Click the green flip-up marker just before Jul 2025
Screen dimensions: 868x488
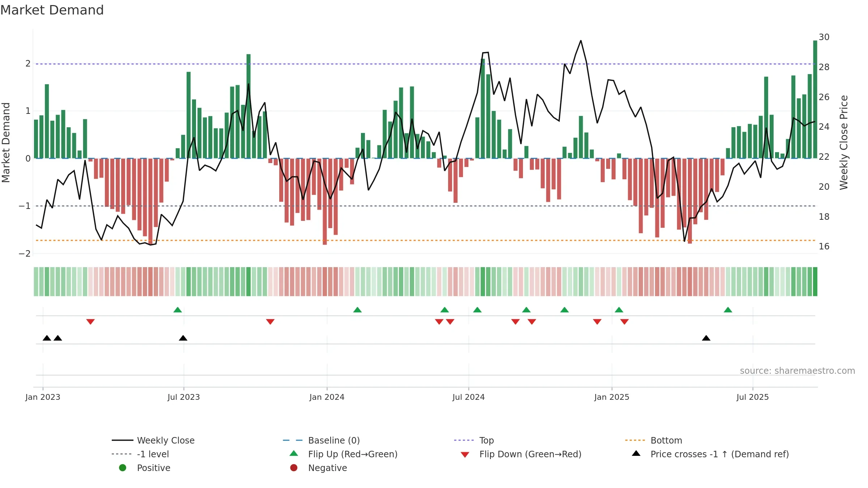[x=728, y=310]
